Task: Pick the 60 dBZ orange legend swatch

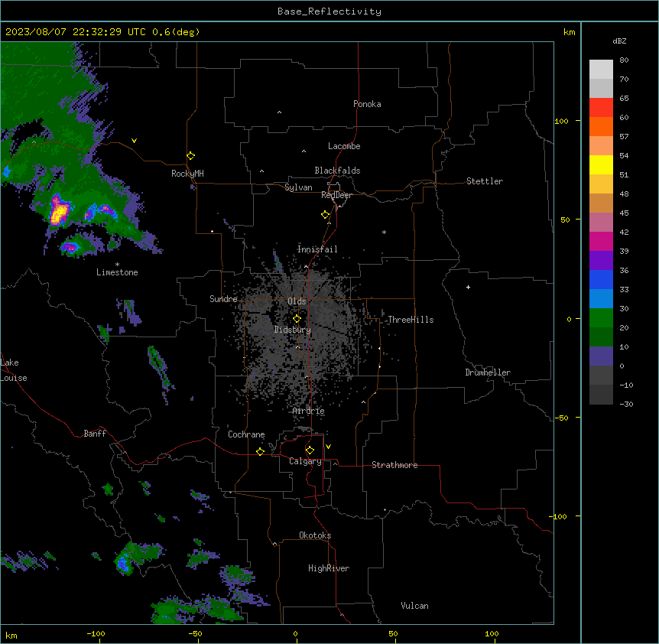Action: coord(601,126)
